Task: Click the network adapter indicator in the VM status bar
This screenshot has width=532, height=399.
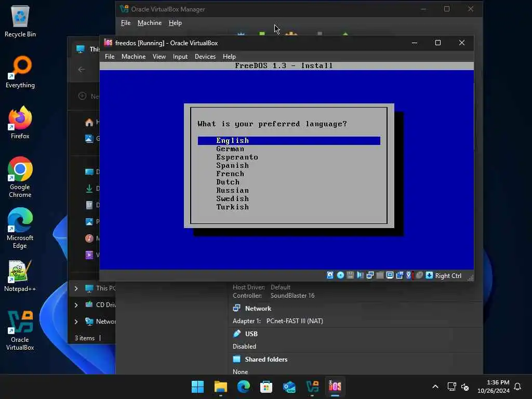Action: (x=370, y=275)
